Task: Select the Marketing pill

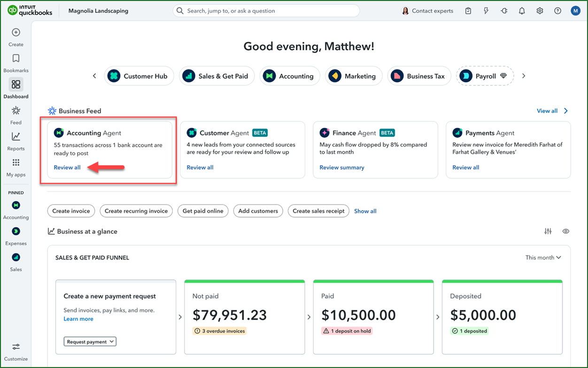Action: tap(354, 76)
